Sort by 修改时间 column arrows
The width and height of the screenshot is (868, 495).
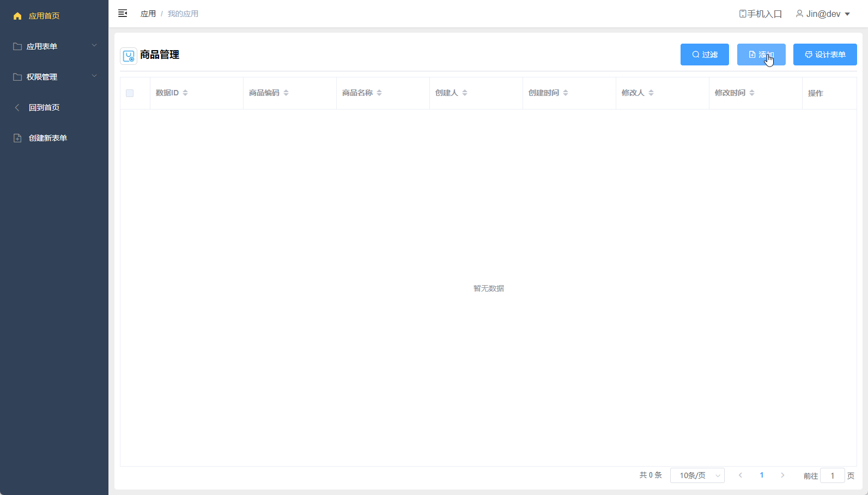point(752,93)
